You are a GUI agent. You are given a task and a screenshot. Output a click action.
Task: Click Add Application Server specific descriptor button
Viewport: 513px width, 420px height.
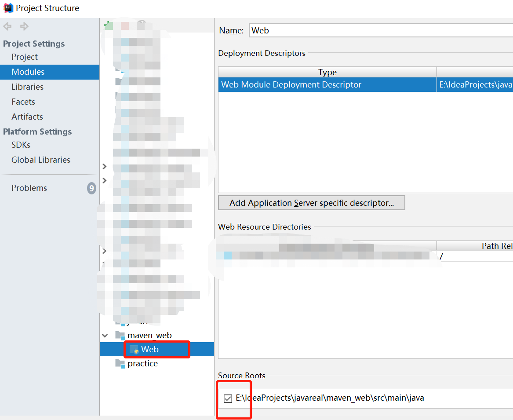(x=312, y=203)
